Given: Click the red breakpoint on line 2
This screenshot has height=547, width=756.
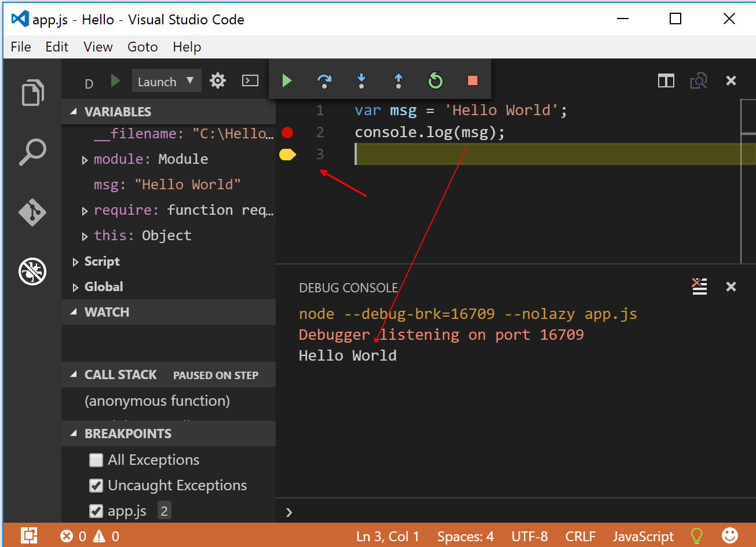Looking at the screenshot, I should pos(287,132).
